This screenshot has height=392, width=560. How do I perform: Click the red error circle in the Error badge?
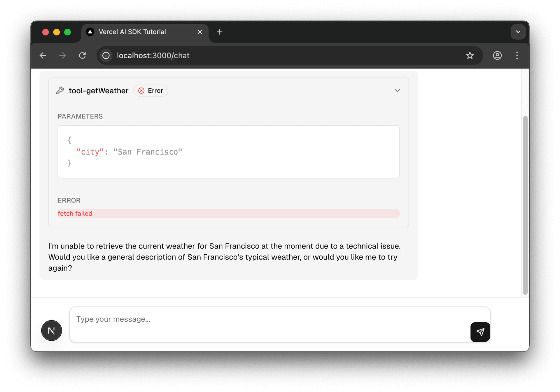pos(142,90)
